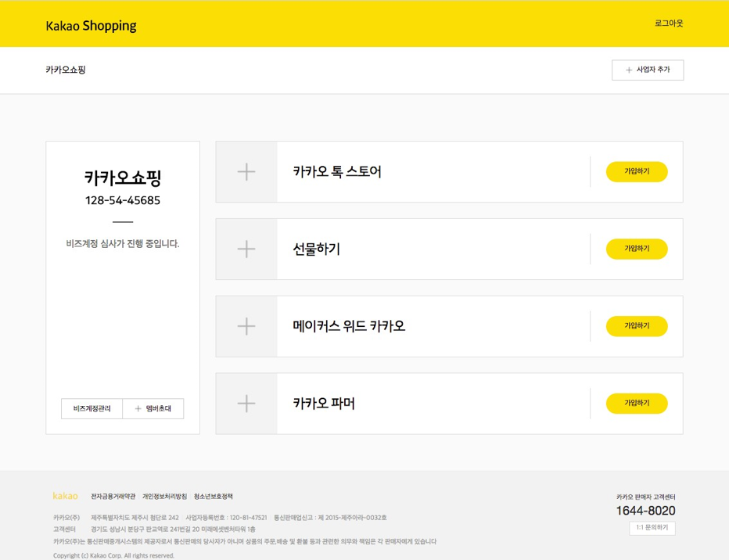Click the 카카오쇼핑 heading in account card
729x560 pixels.
click(x=123, y=178)
